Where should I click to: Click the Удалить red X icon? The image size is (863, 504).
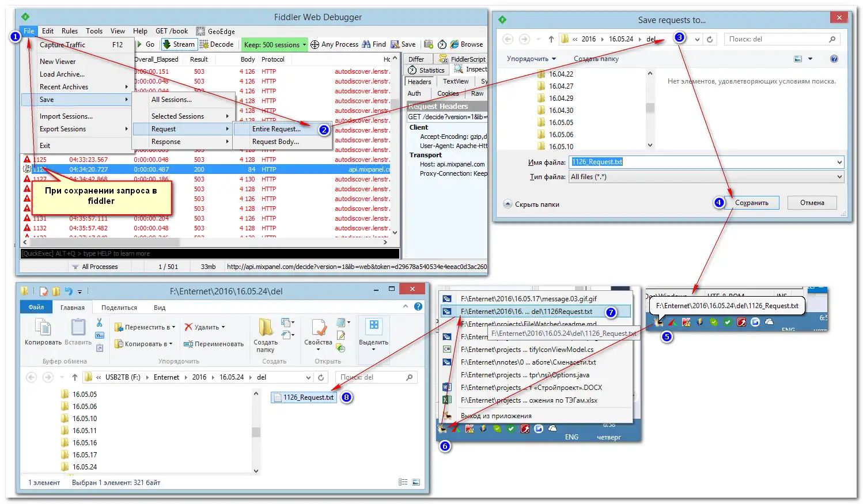(x=188, y=327)
